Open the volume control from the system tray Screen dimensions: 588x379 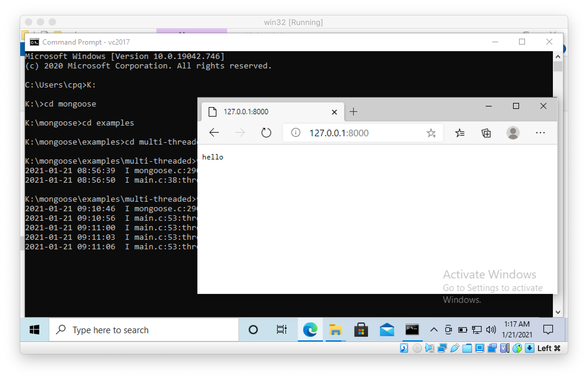[491, 330]
